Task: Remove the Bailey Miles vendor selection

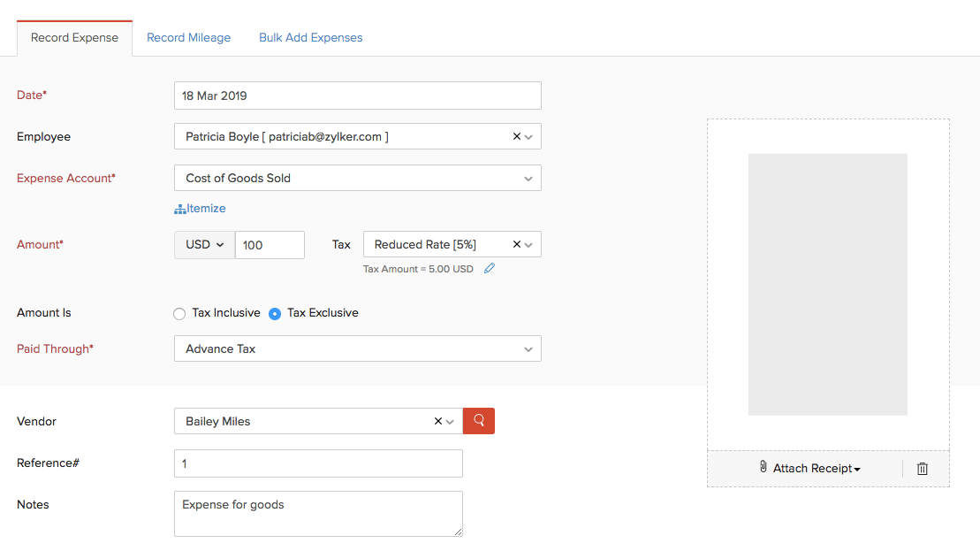Action: [x=438, y=421]
